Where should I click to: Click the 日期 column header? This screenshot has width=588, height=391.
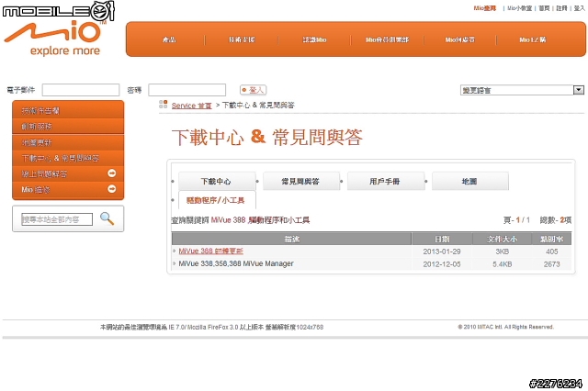tap(442, 239)
